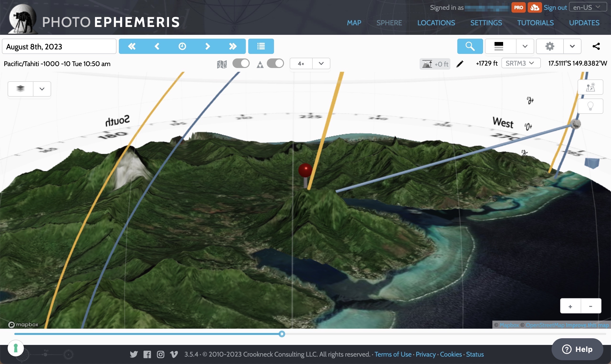Click the settings gear button
611x364 pixels.
550,46
